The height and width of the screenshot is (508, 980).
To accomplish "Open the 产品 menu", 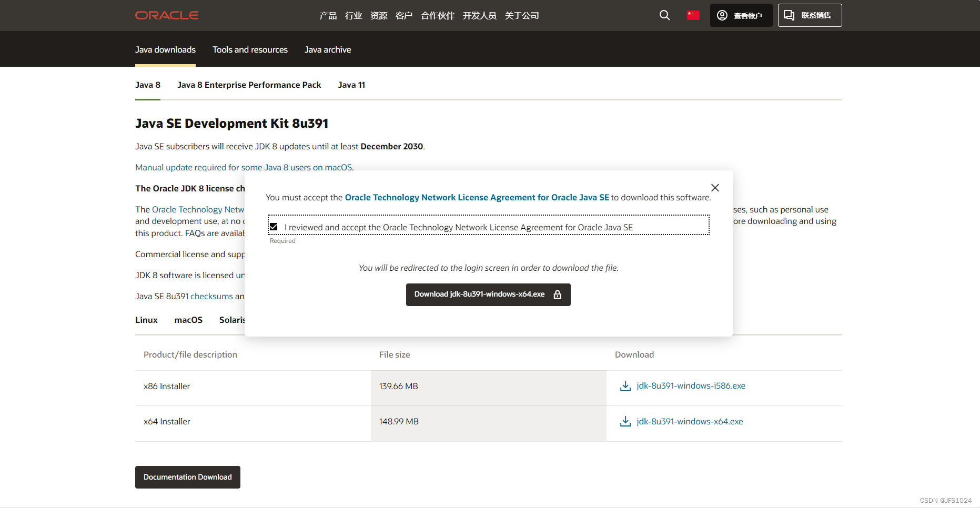I will pos(328,16).
